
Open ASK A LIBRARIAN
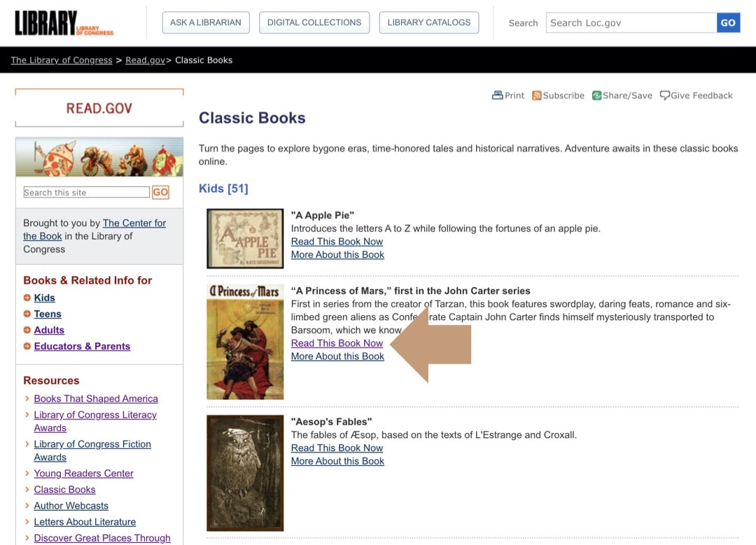205,22
